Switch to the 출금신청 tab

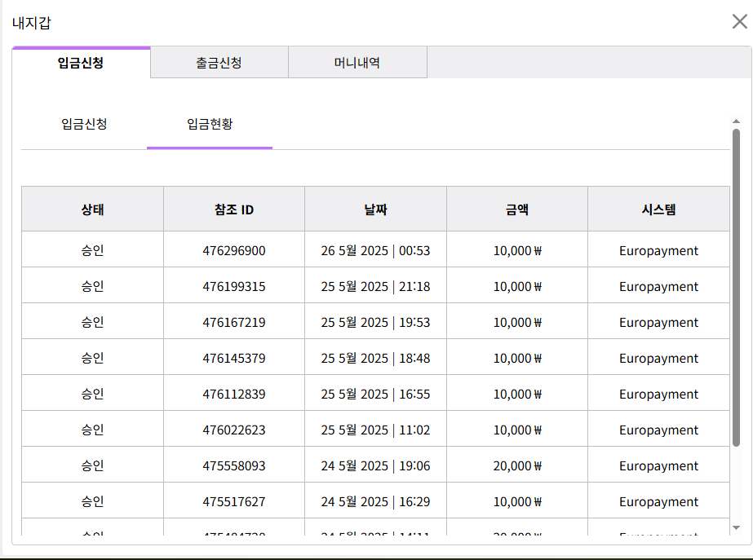(x=219, y=63)
